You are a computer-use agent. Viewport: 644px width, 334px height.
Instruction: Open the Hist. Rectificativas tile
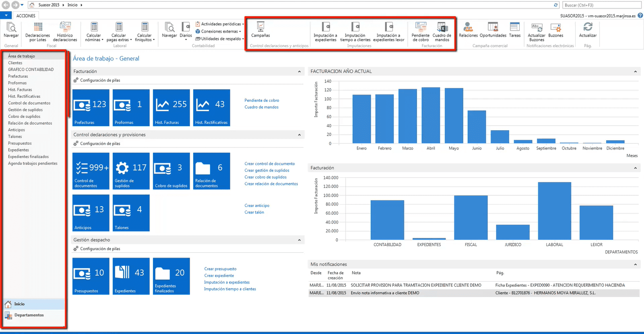pyautogui.click(x=212, y=108)
